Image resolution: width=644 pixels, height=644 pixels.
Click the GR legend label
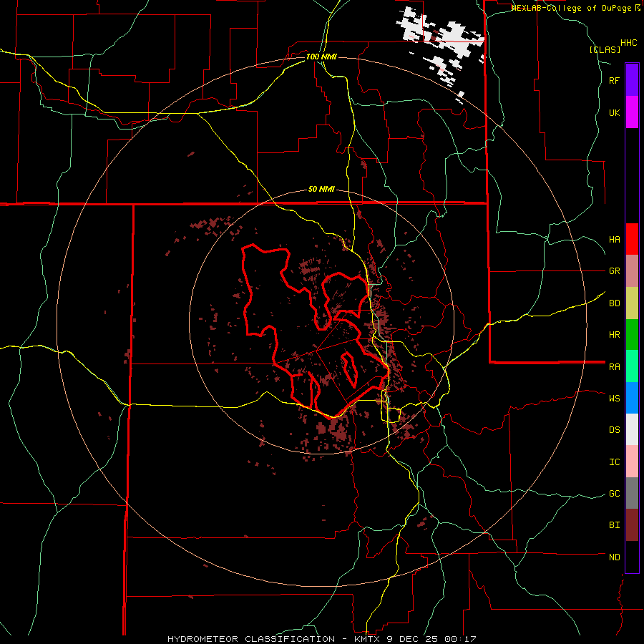(614, 271)
